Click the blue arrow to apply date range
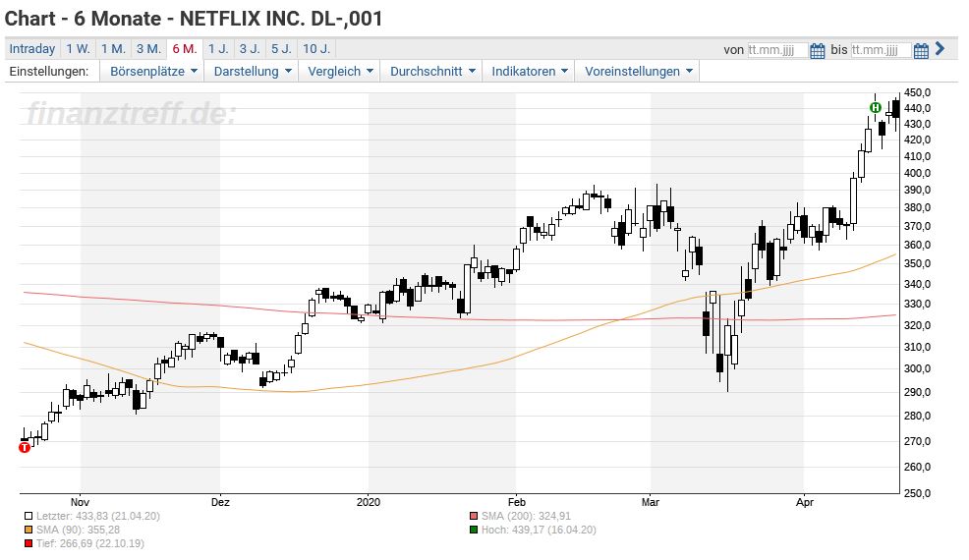The image size is (969, 560). pos(940,48)
